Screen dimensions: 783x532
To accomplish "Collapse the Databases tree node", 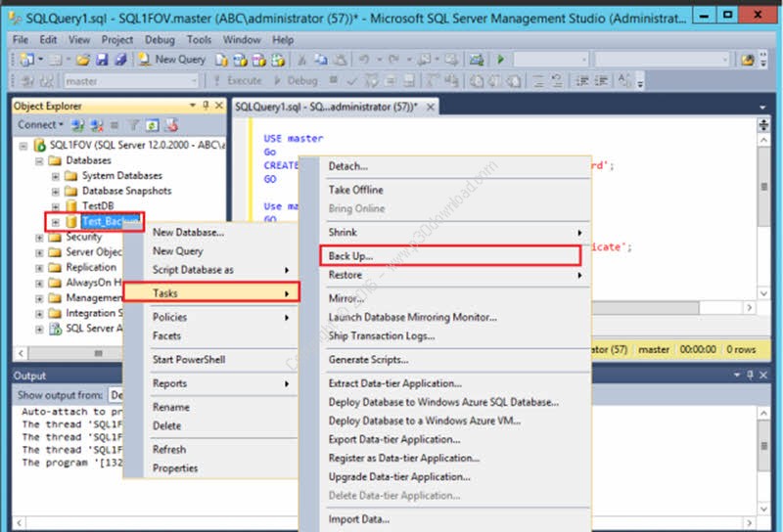I will click(x=40, y=160).
